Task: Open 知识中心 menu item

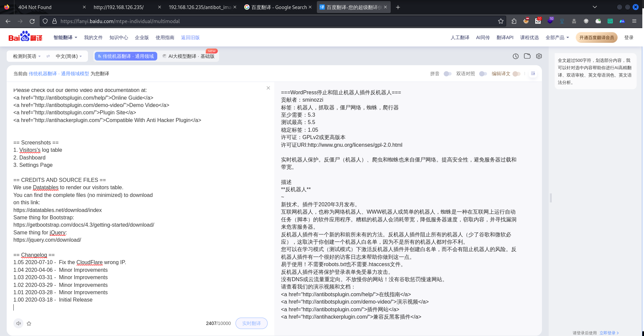Action: coord(119,37)
